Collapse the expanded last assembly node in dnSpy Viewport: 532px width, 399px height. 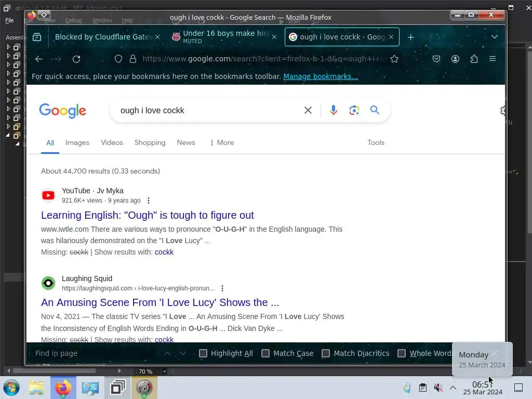pyautogui.click(x=8, y=135)
